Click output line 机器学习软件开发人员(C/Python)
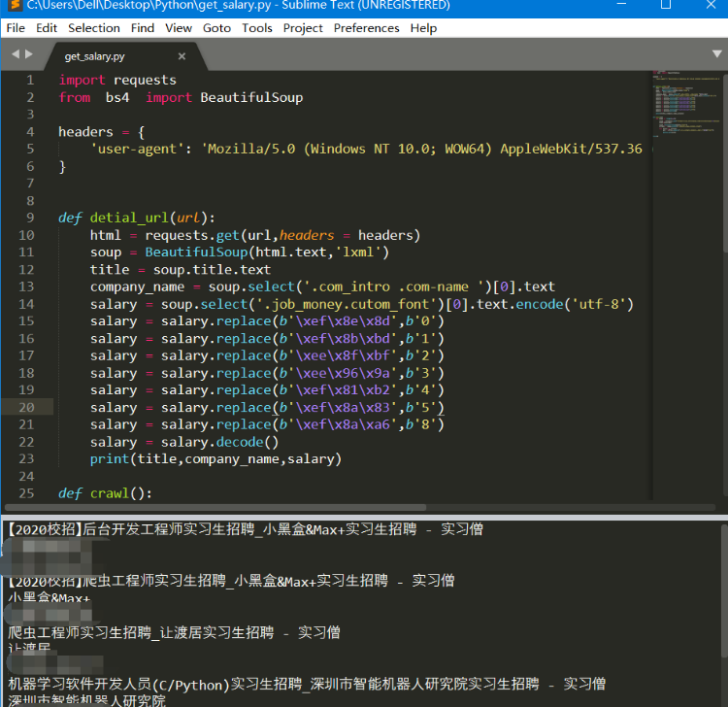Viewport: 728px width, 707px height. coord(307,685)
